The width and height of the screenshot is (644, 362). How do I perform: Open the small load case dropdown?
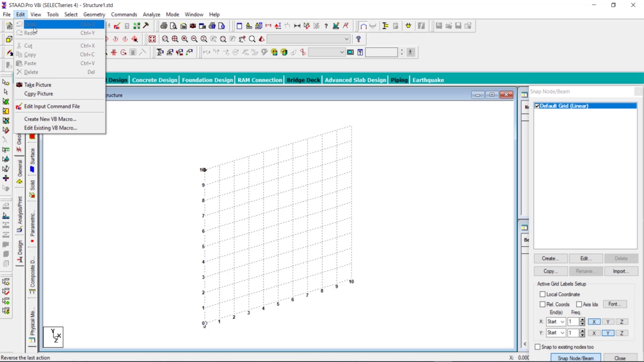coord(327,52)
